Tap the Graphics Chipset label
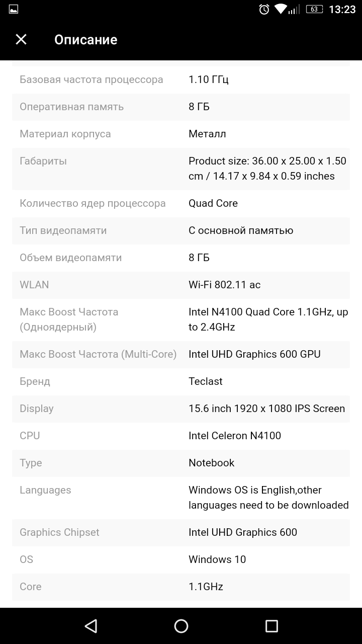362x644 pixels. (x=59, y=532)
